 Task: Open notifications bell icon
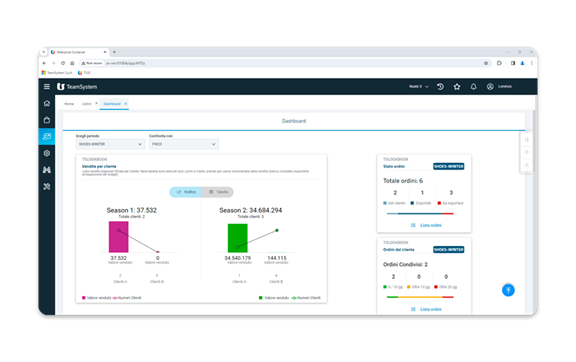[474, 87]
